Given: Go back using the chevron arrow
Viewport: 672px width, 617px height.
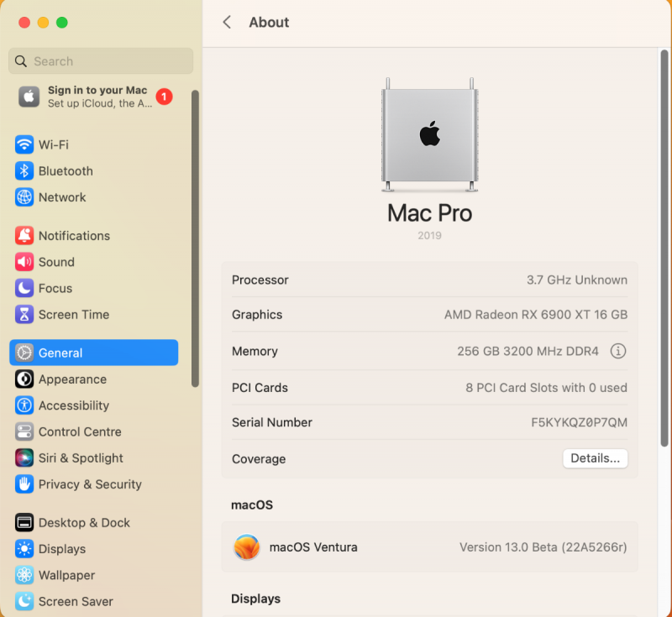Looking at the screenshot, I should coord(227,23).
